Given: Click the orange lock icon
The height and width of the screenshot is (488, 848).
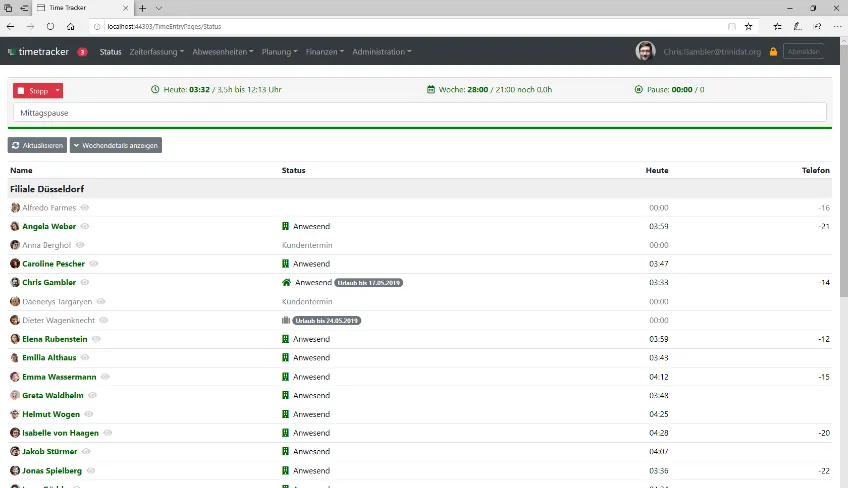Looking at the screenshot, I should click(773, 52).
